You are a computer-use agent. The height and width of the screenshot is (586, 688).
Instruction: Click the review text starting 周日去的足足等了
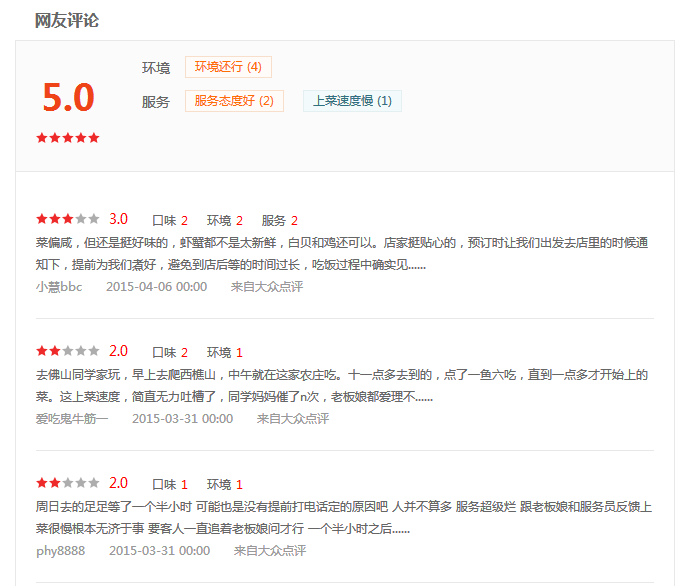click(344, 518)
